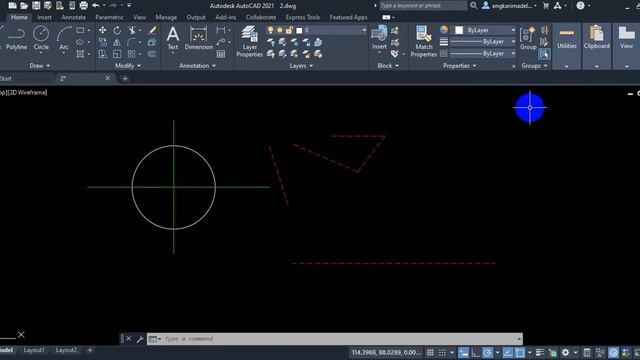This screenshot has width=640, height=360.
Task: Save drawing from quick access toolbar
Action: click(36, 6)
